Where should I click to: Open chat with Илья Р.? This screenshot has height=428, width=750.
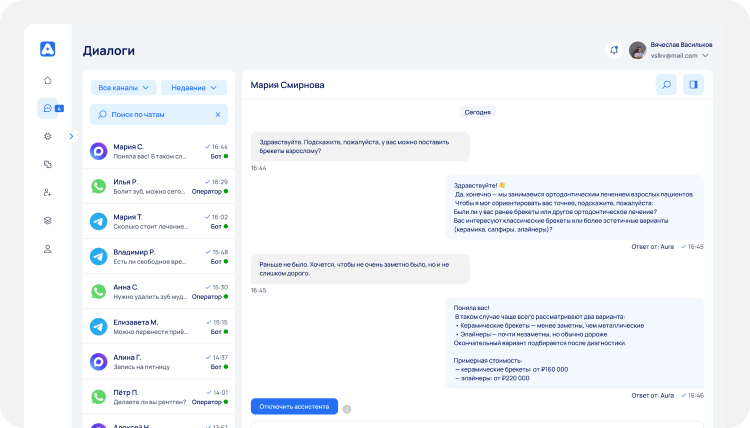pos(159,186)
